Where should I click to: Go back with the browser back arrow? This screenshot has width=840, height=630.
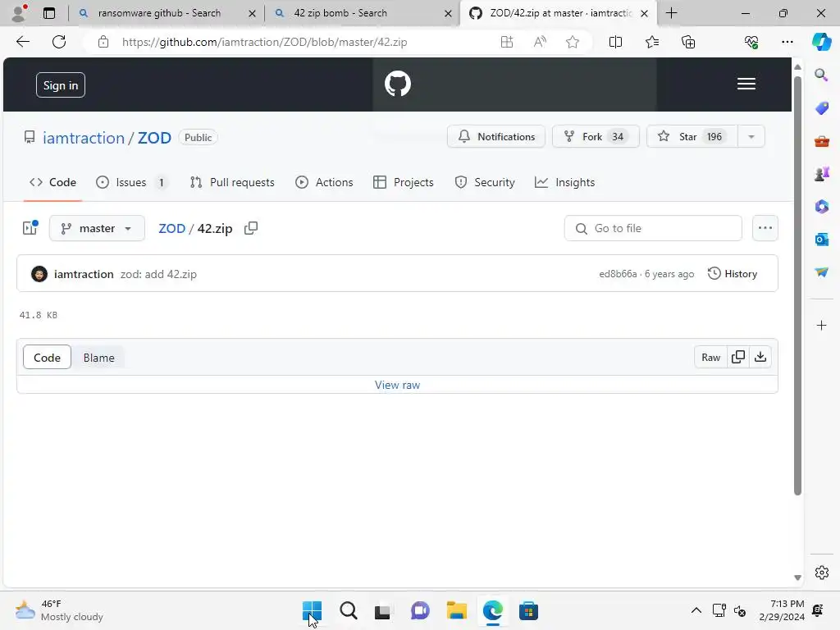click(x=22, y=42)
